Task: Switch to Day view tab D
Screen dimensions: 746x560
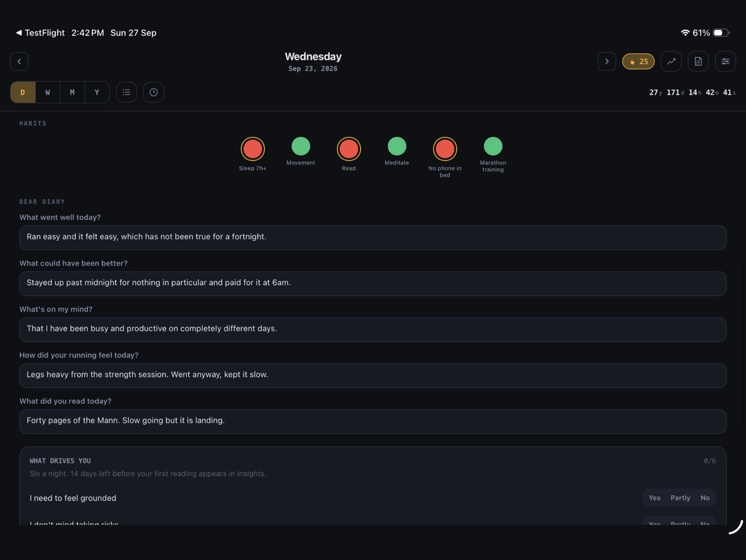Action: (23, 92)
